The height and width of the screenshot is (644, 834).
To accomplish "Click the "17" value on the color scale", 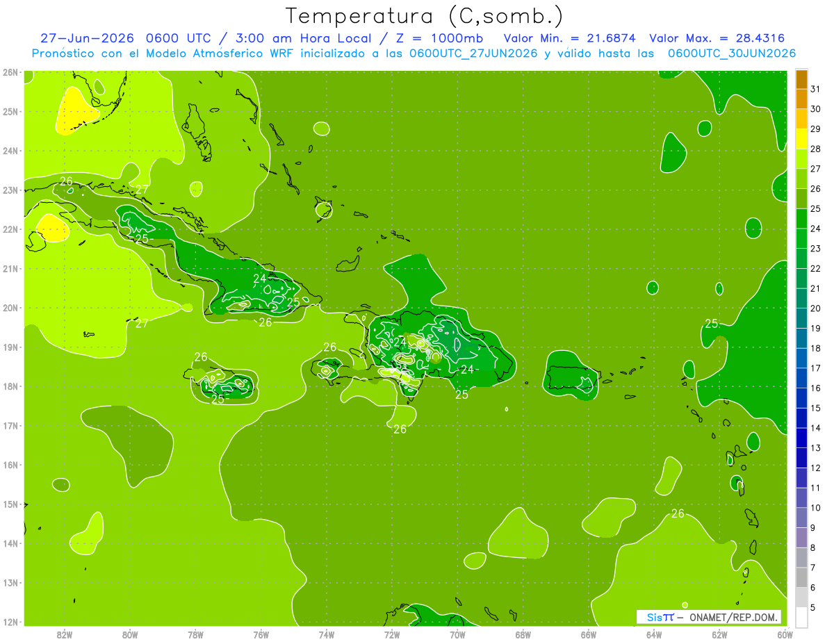I will 815,368.
